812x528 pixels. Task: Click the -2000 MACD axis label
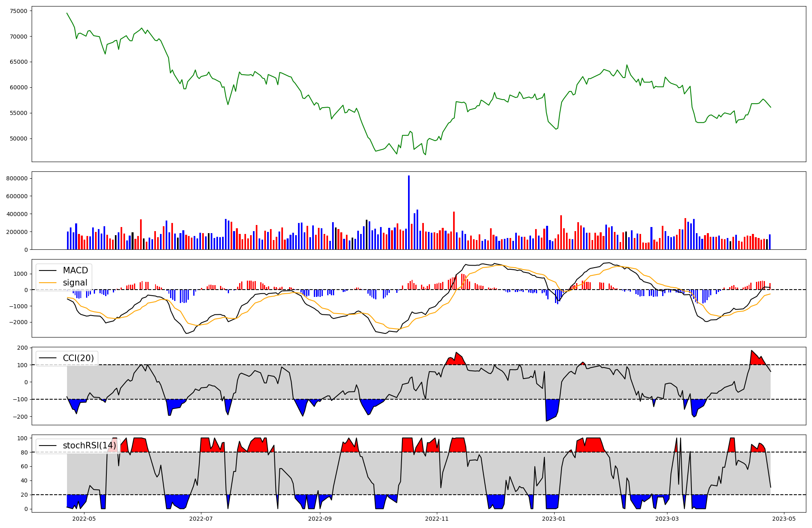19,322
